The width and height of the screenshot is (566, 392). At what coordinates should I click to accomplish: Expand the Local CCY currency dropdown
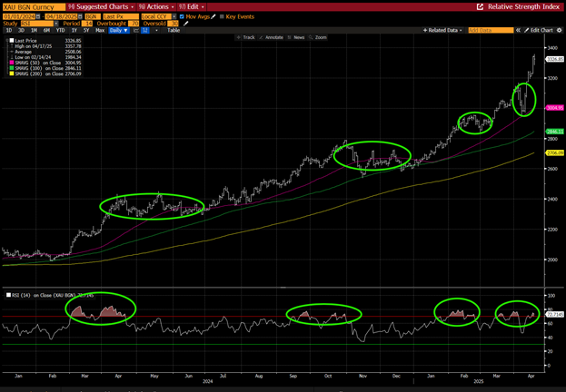(x=174, y=16)
